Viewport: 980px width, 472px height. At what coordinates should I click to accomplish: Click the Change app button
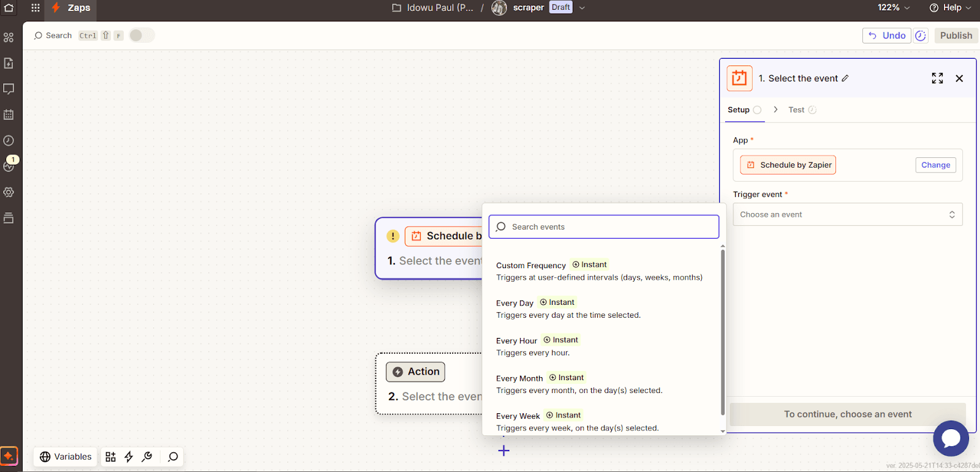click(x=935, y=165)
